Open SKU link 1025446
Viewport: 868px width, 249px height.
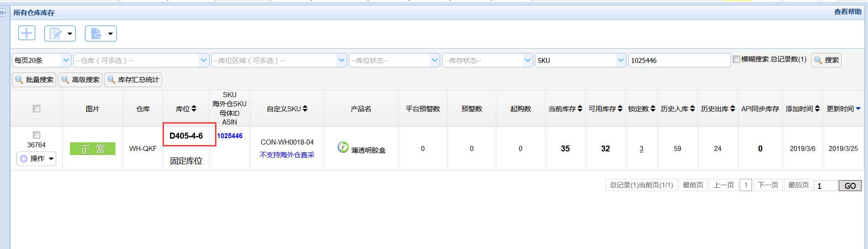pos(230,136)
